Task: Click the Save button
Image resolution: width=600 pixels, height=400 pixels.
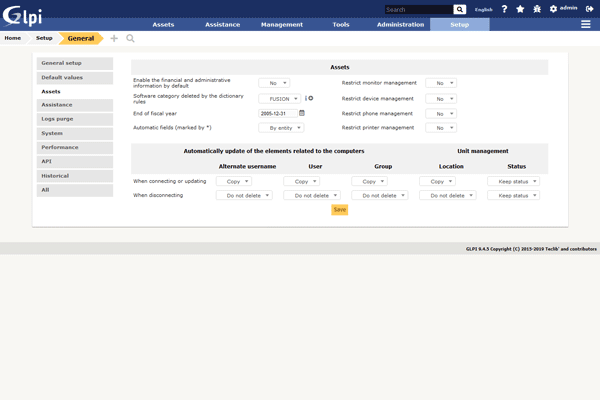Action: pyautogui.click(x=339, y=210)
